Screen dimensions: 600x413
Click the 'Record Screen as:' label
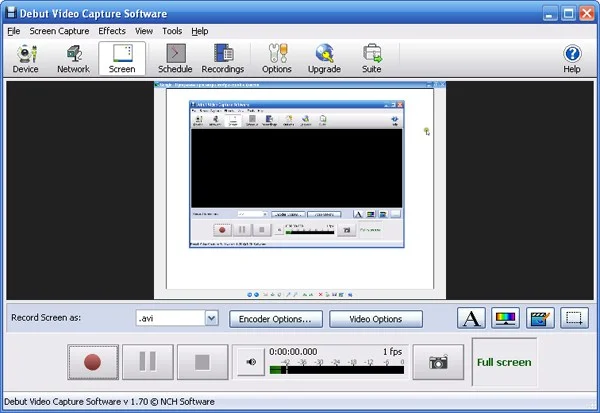pyautogui.click(x=46, y=318)
